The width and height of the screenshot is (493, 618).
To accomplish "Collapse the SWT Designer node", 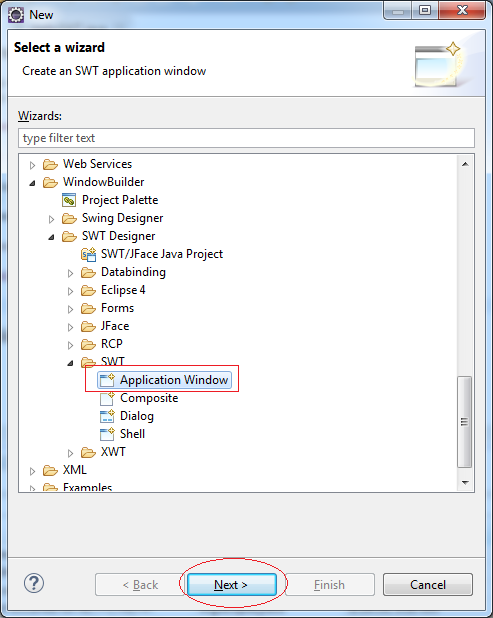I will click(x=51, y=237).
